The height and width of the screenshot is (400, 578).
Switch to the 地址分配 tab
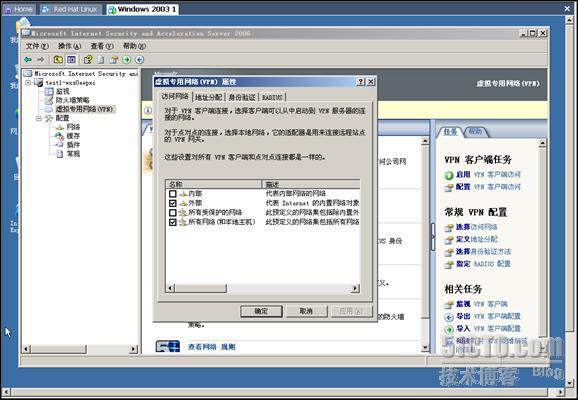209,97
